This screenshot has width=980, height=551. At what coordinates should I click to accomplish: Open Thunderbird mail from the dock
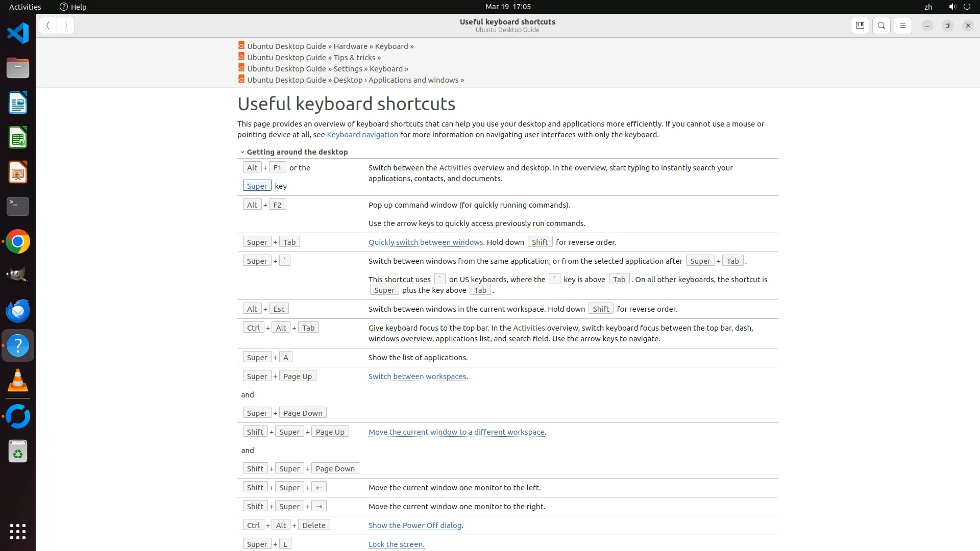18,311
